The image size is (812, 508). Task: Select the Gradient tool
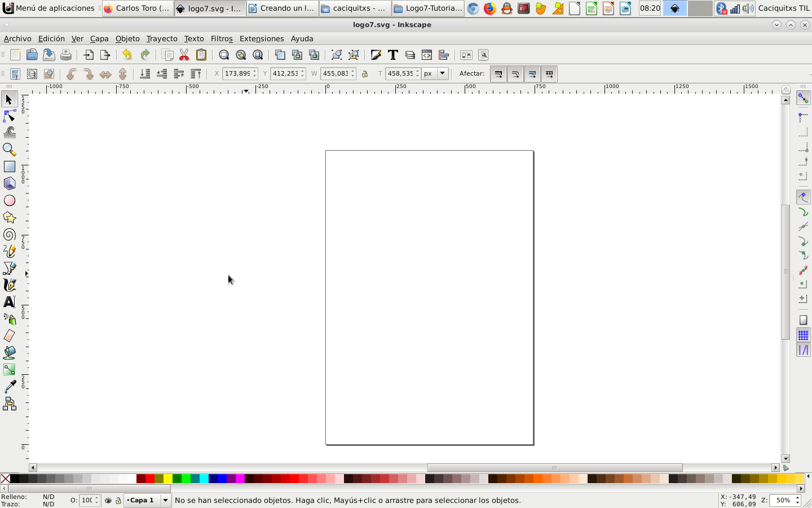[x=9, y=370]
